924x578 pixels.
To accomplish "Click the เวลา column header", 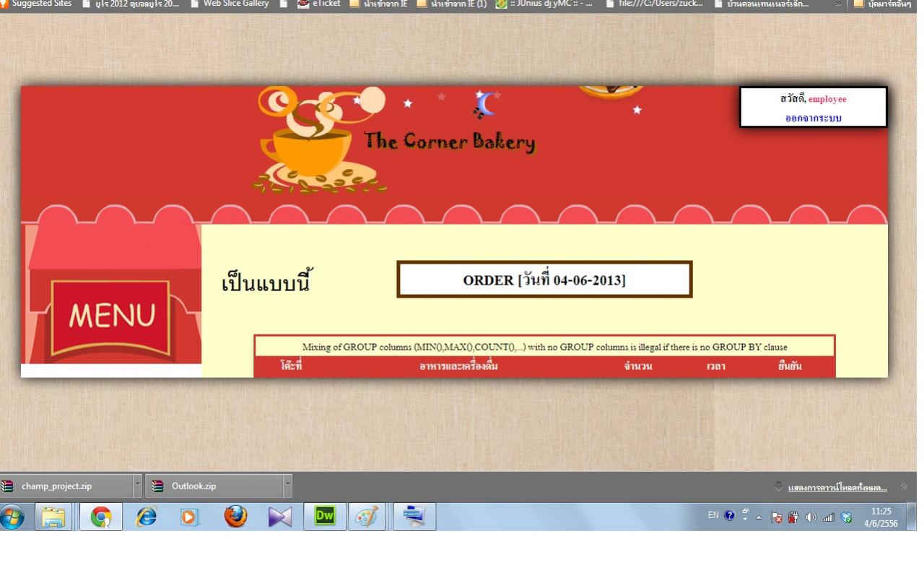I will point(716,366).
